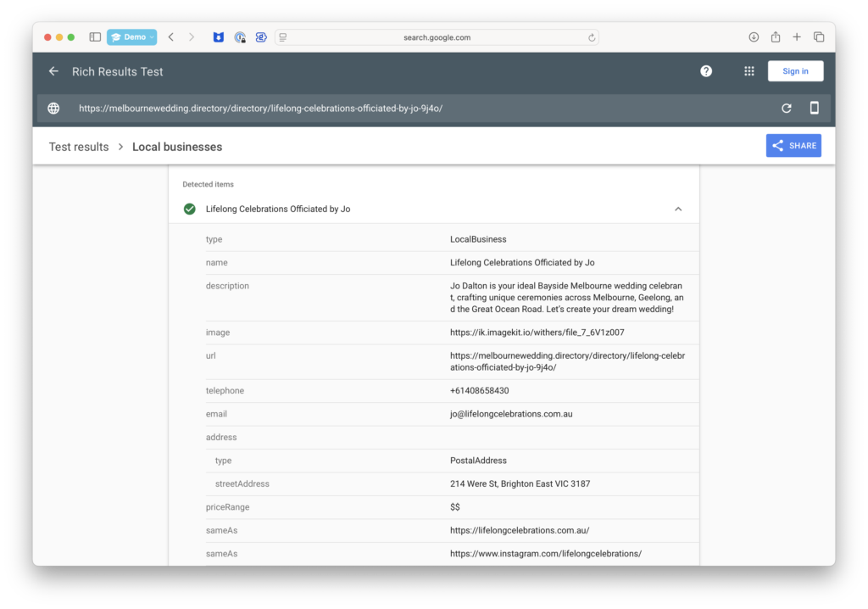Click the smartphone device icon

click(x=815, y=109)
